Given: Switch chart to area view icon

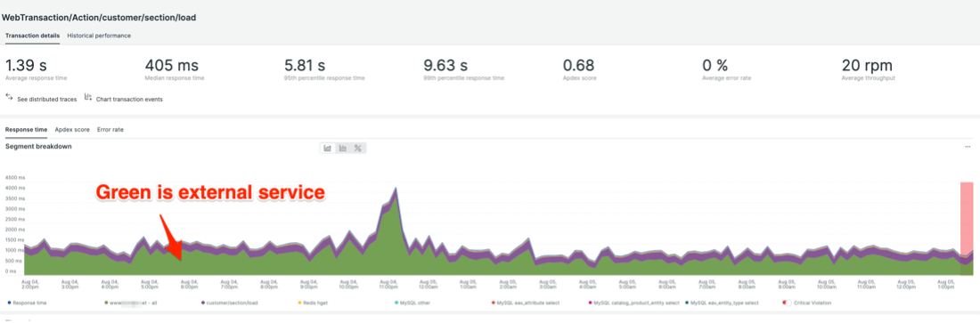Looking at the screenshot, I should tap(328, 148).
